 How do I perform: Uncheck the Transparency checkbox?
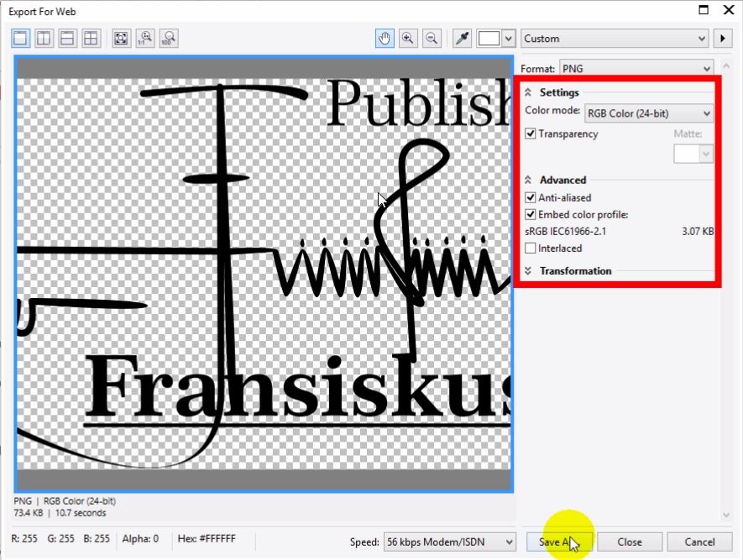531,133
